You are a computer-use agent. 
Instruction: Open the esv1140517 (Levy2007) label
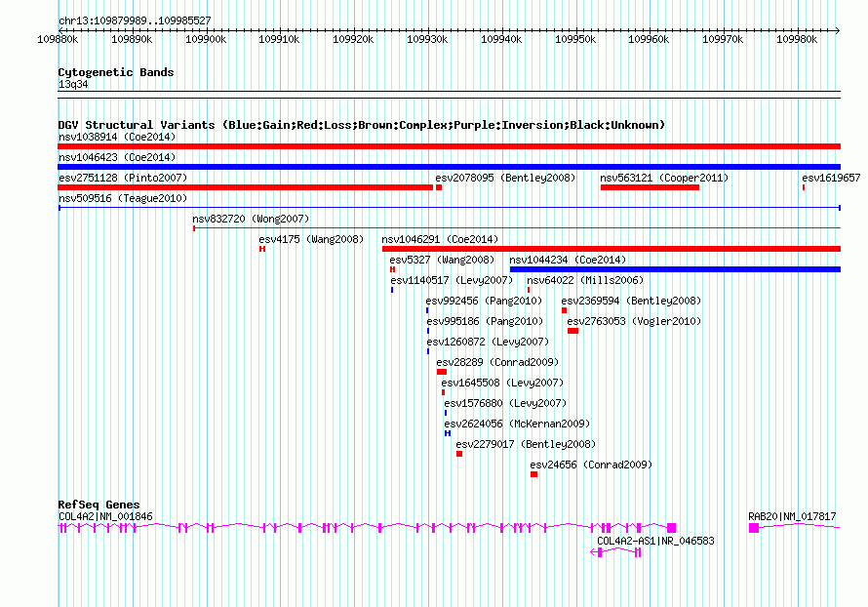coord(452,280)
